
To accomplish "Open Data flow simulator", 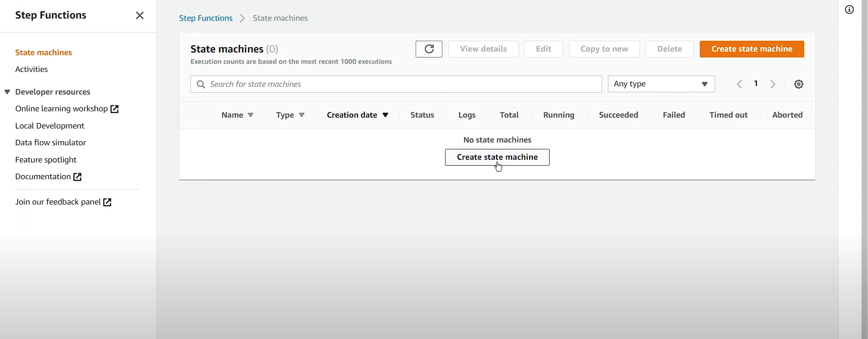I will pyautogui.click(x=50, y=143).
